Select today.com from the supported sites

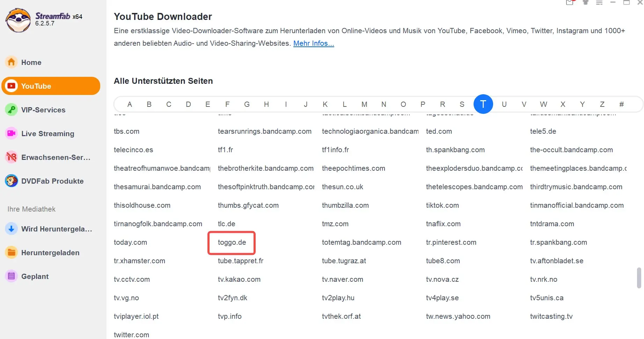(x=130, y=242)
